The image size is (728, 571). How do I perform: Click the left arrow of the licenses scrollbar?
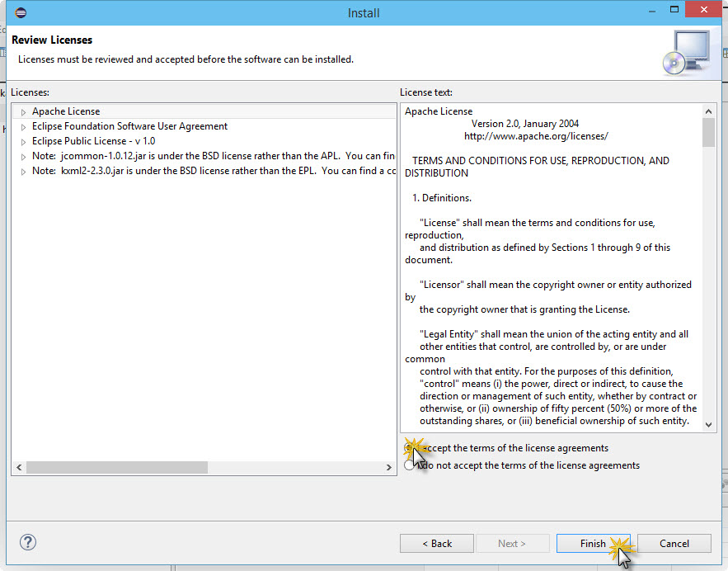pyautogui.click(x=19, y=467)
